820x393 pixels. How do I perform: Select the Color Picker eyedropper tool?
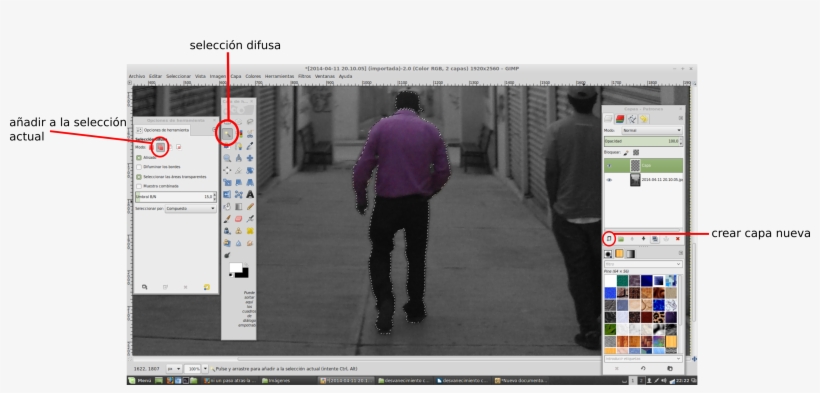coord(250,146)
